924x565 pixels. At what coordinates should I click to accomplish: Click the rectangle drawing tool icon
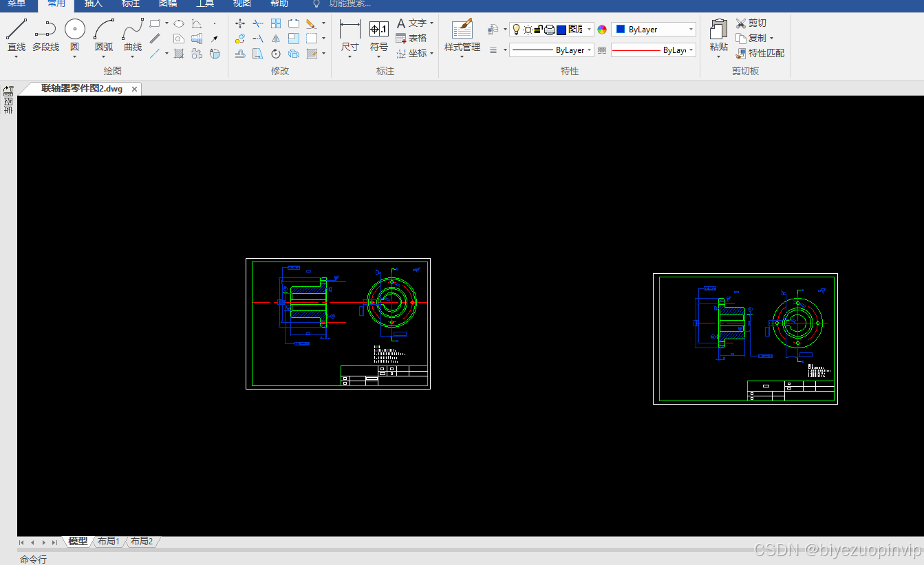(155, 23)
